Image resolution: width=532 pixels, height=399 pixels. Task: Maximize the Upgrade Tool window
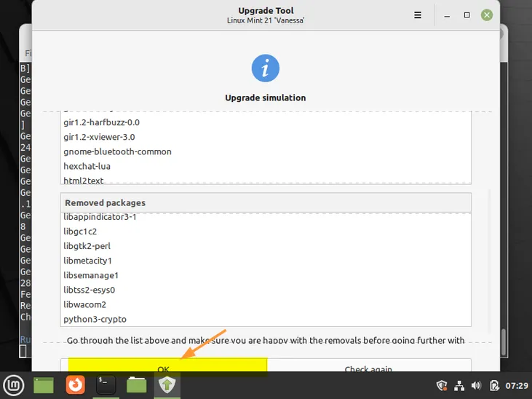(467, 15)
